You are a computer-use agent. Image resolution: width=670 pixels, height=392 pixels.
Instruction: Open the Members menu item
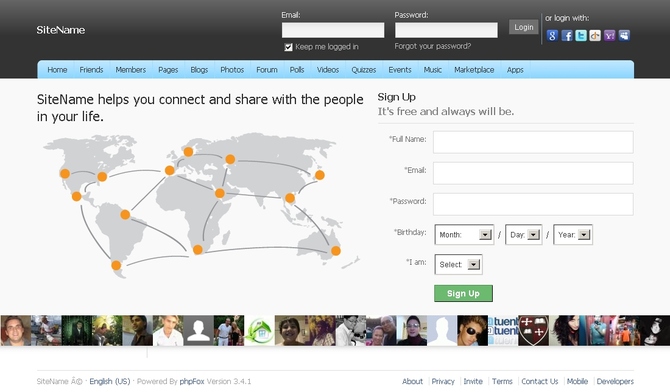[x=130, y=70]
